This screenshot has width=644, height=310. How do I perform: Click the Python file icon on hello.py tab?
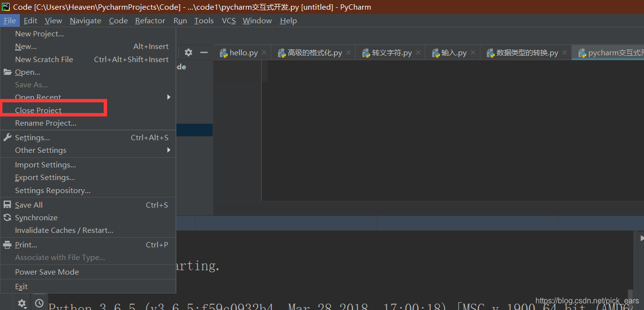click(223, 53)
